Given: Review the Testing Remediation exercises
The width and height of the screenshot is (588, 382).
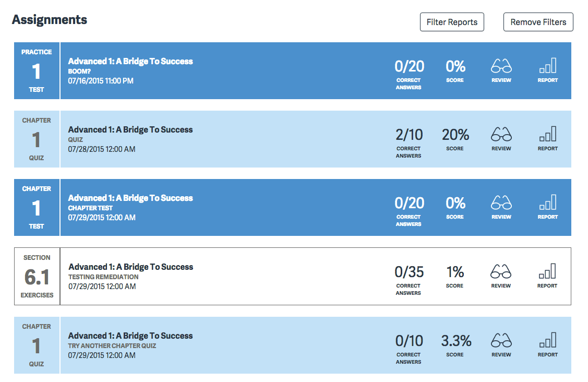Looking at the screenshot, I should tap(501, 276).
